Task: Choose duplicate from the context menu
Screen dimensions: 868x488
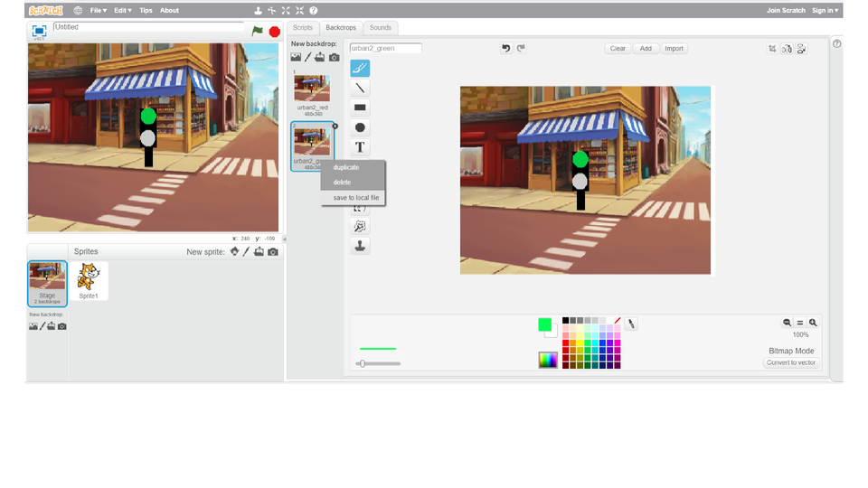Action: pos(346,167)
